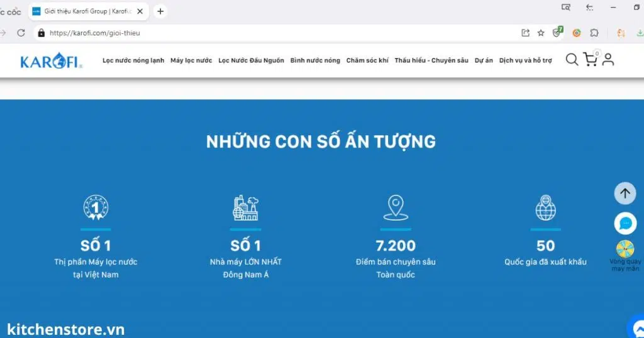Open the blue chat bubble widget
The height and width of the screenshot is (338, 644).
tap(626, 223)
